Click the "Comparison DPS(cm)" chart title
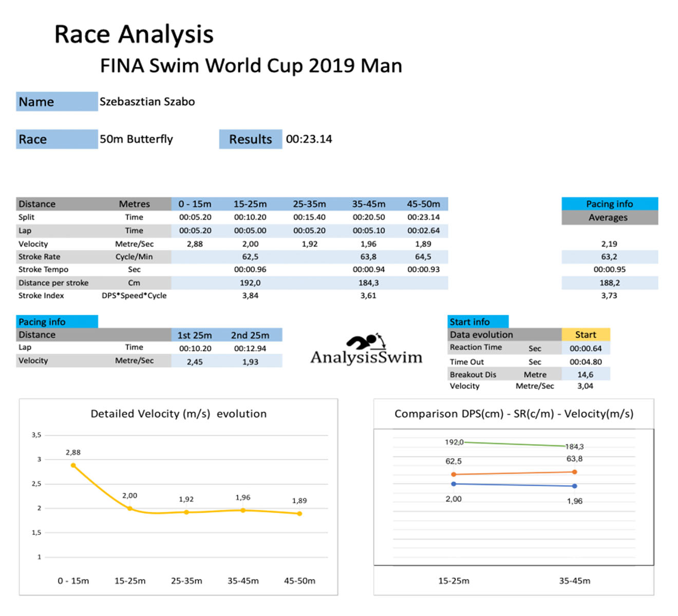678x616 pixels. (514, 414)
